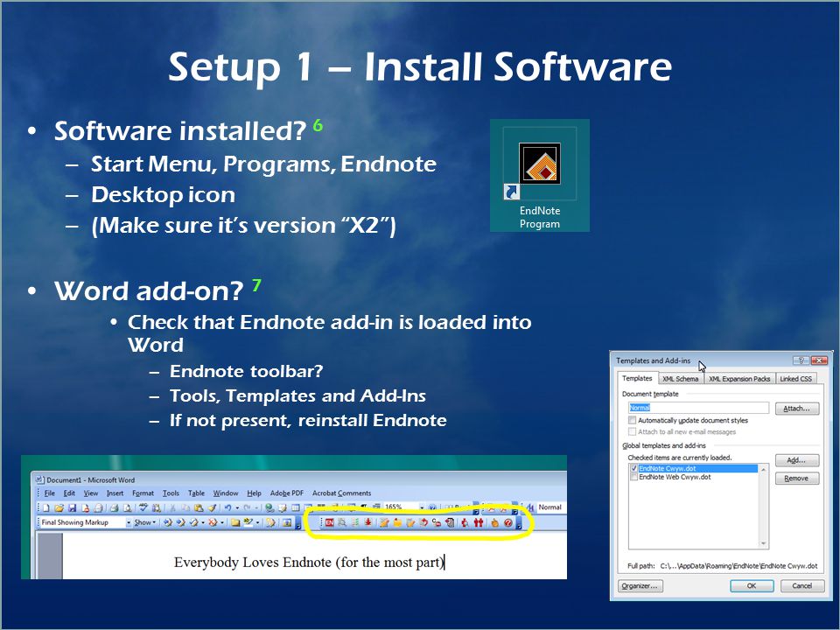Open the Help menu in Word
The height and width of the screenshot is (630, 840).
(x=254, y=493)
